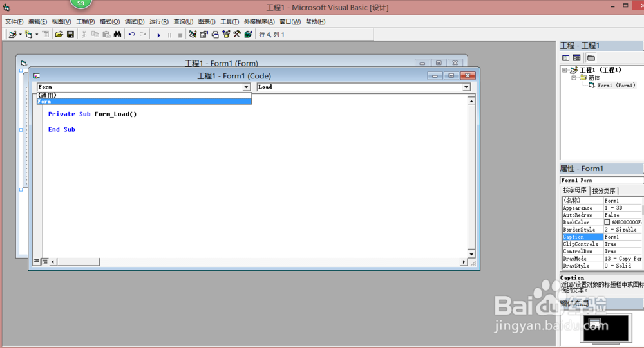
Task: Open the 运行(R) menu
Action: (x=158, y=22)
